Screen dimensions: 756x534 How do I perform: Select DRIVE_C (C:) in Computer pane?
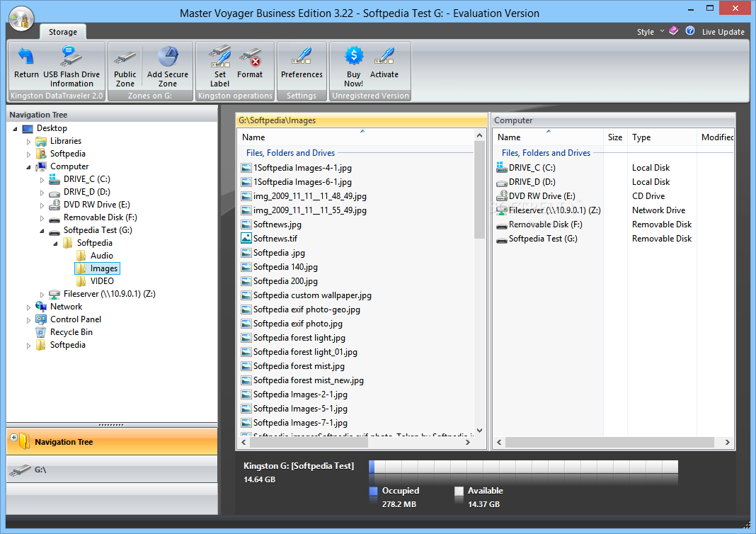coord(525,167)
